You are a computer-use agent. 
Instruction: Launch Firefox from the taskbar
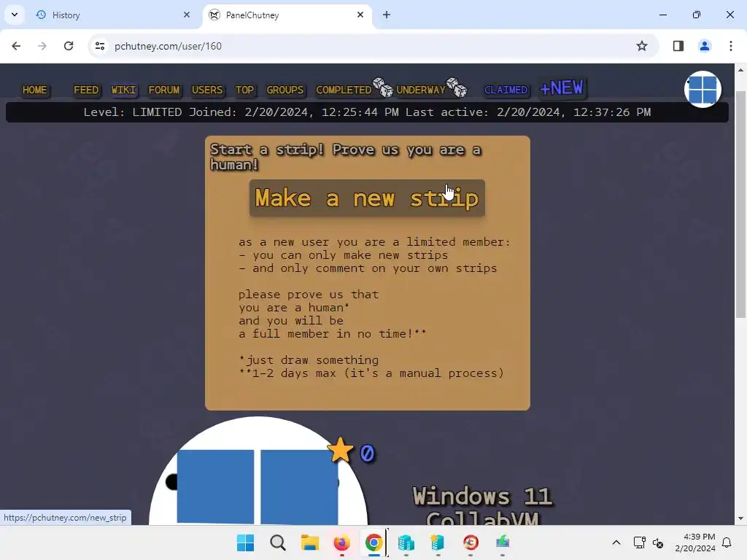tap(341, 542)
